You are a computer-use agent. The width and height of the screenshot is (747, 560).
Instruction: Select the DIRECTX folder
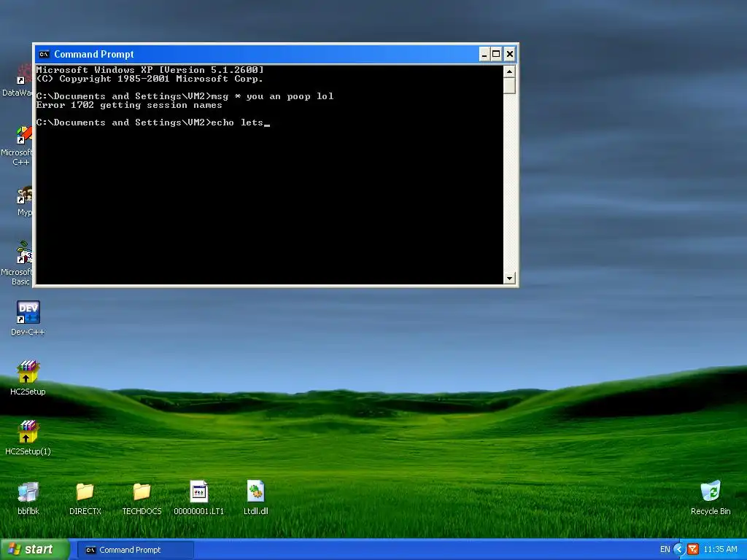click(85, 497)
